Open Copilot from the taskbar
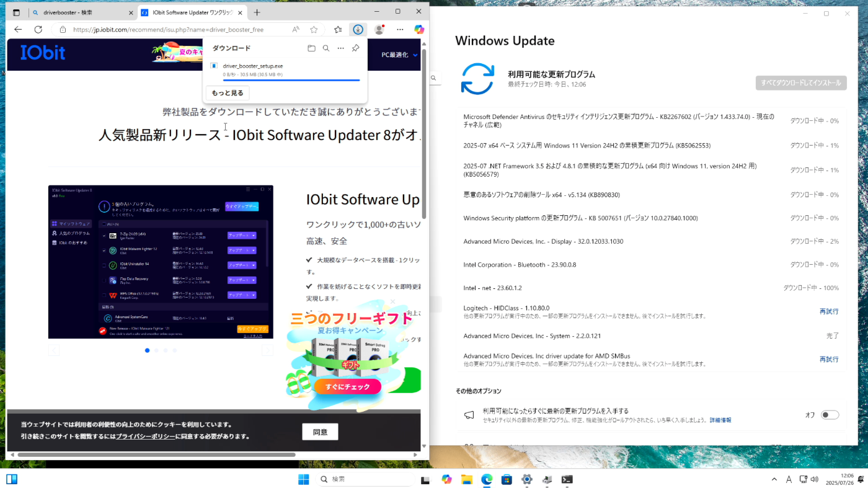This screenshot has height=488, width=868. 446,479
